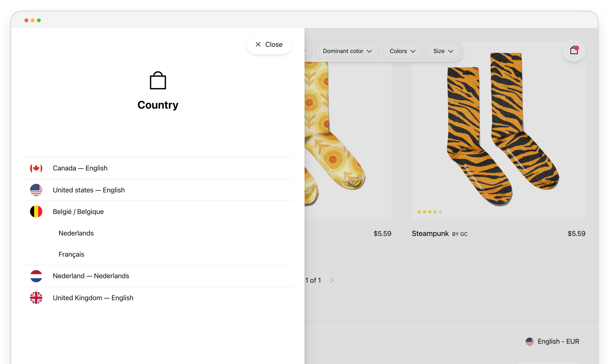Click the United States flag icon

coord(36,190)
